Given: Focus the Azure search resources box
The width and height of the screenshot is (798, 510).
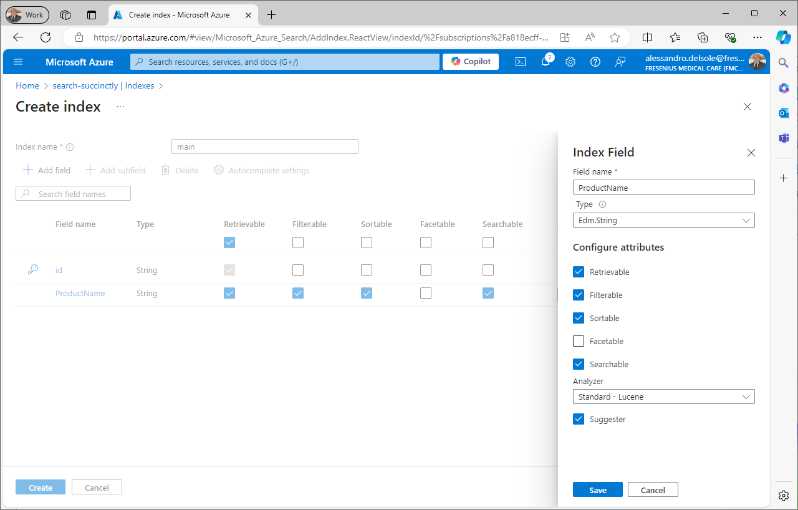Looking at the screenshot, I should 284,62.
